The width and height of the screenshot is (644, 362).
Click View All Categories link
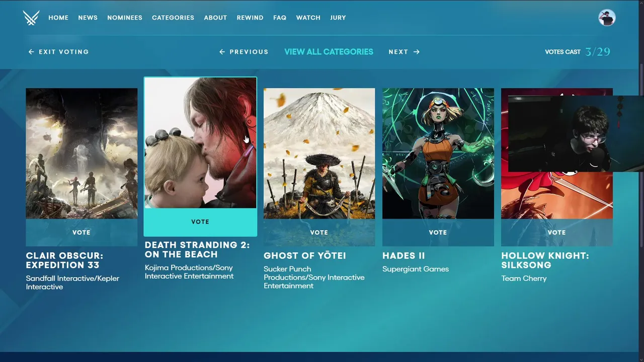329,52
